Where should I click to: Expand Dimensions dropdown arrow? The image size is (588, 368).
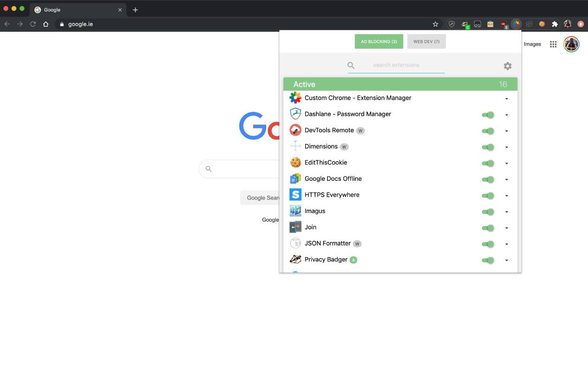pos(507,147)
